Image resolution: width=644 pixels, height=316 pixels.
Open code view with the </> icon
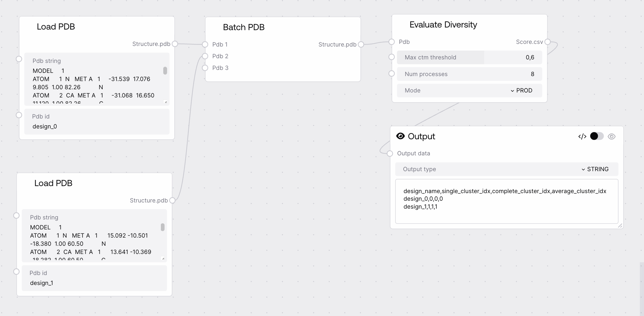582,136
